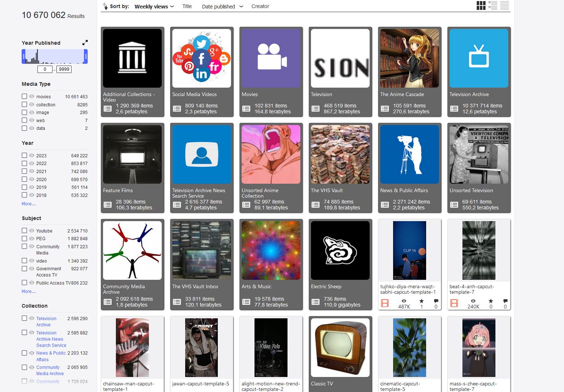
Task: Open the Weekly views sort dropdown
Action: coord(154,7)
